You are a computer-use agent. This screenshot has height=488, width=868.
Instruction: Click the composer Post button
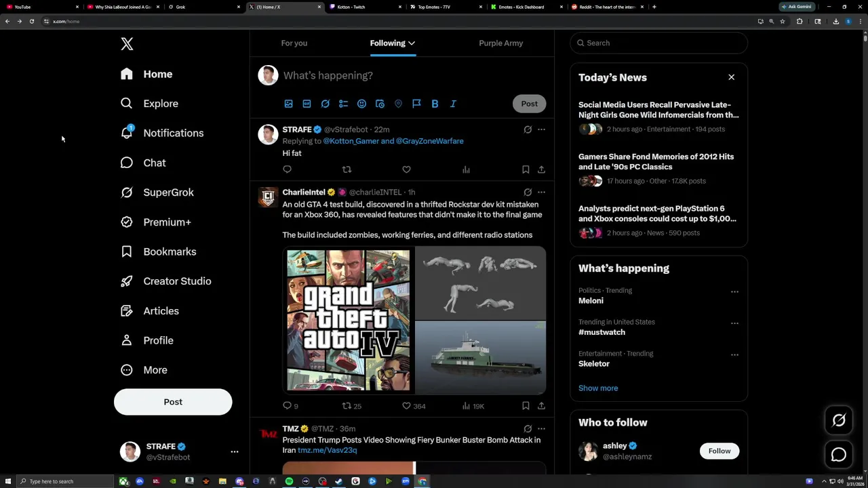click(529, 104)
